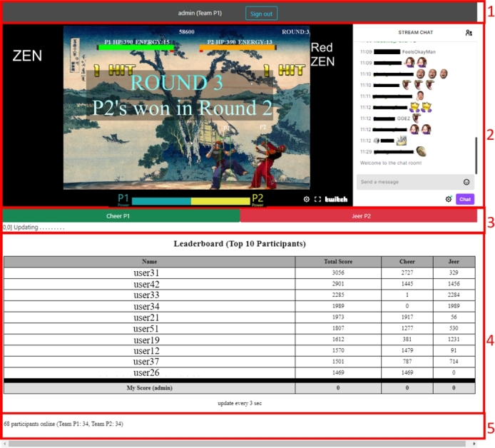
Task: Click the Leaderboard (Top 10 Participants) title
Action: click(240, 244)
